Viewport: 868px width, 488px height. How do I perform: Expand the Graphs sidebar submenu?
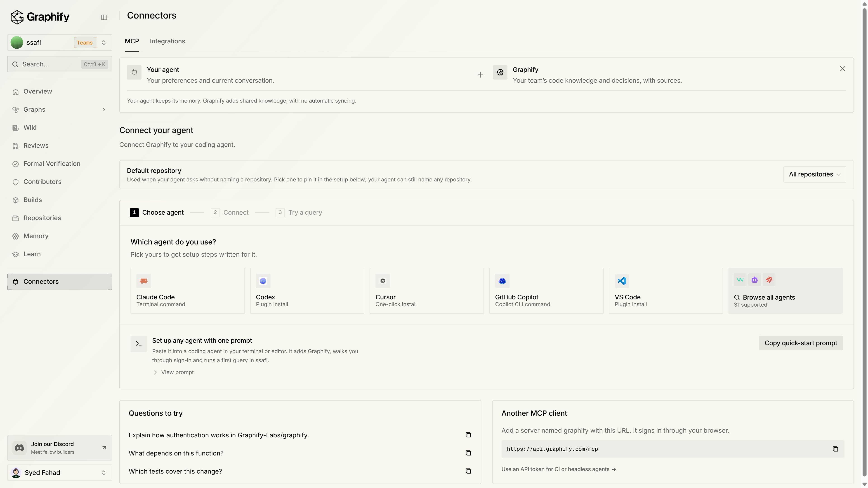pyautogui.click(x=104, y=109)
